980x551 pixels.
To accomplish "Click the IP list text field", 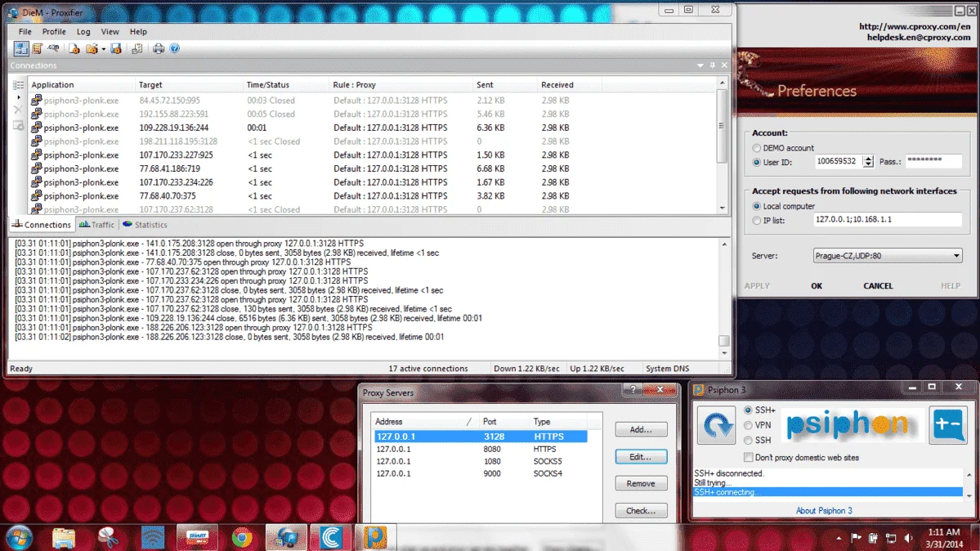I will [888, 220].
